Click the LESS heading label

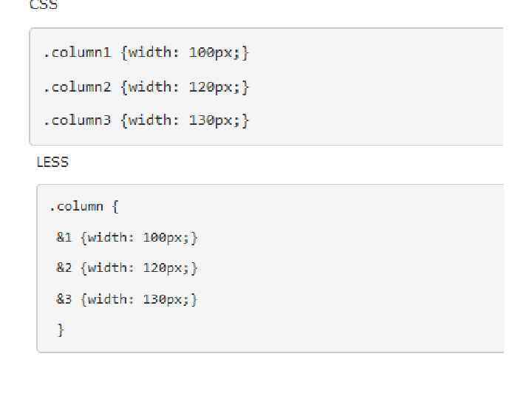point(52,162)
